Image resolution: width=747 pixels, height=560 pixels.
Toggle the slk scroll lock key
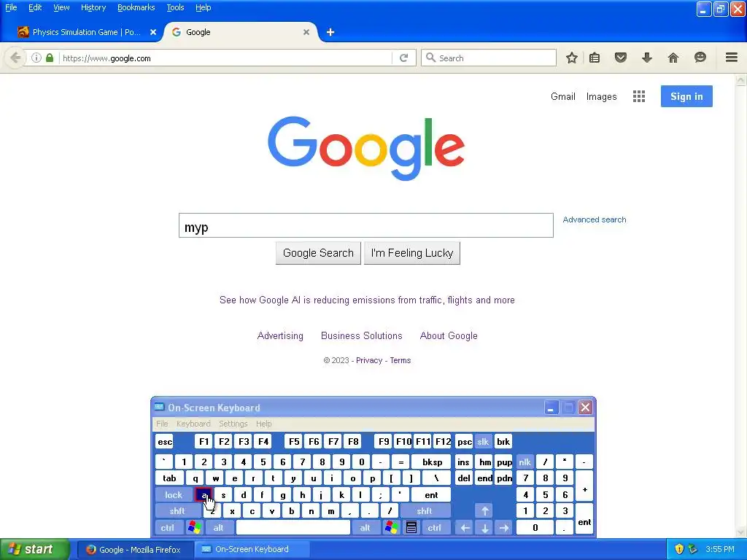(x=483, y=441)
